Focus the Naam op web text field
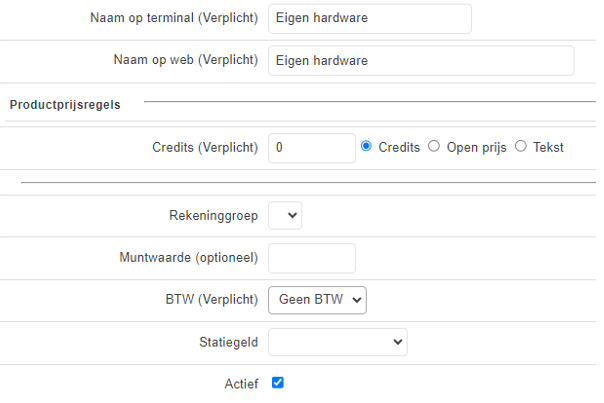604x403 pixels. tap(421, 61)
